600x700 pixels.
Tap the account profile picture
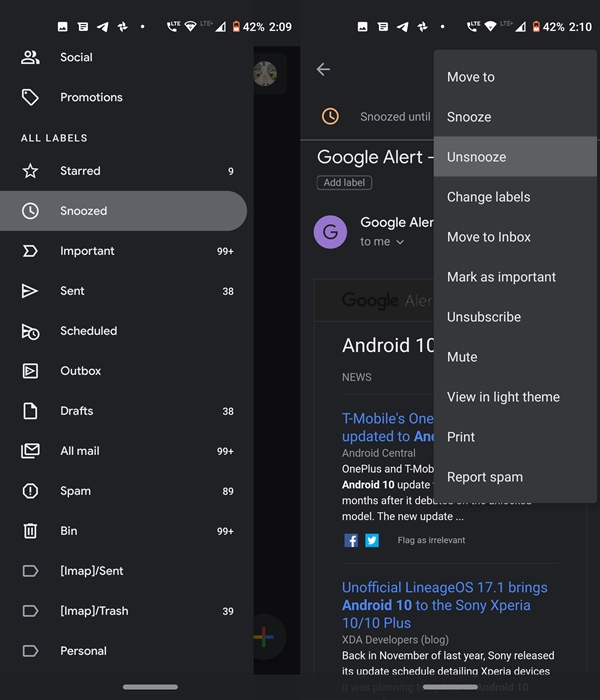pos(265,74)
